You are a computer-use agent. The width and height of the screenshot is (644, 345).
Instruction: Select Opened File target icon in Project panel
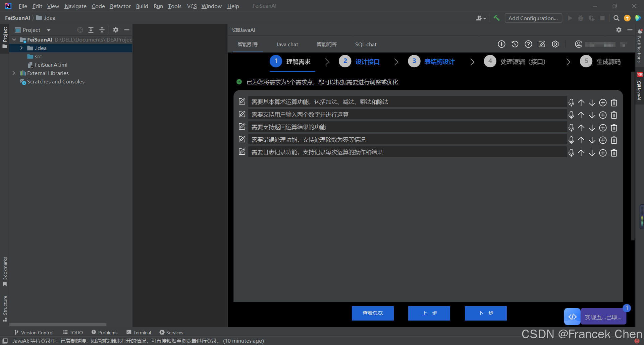click(80, 30)
